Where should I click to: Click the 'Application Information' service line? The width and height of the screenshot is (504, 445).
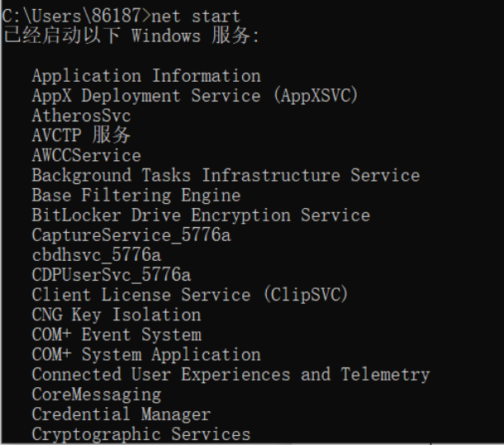[x=146, y=76]
